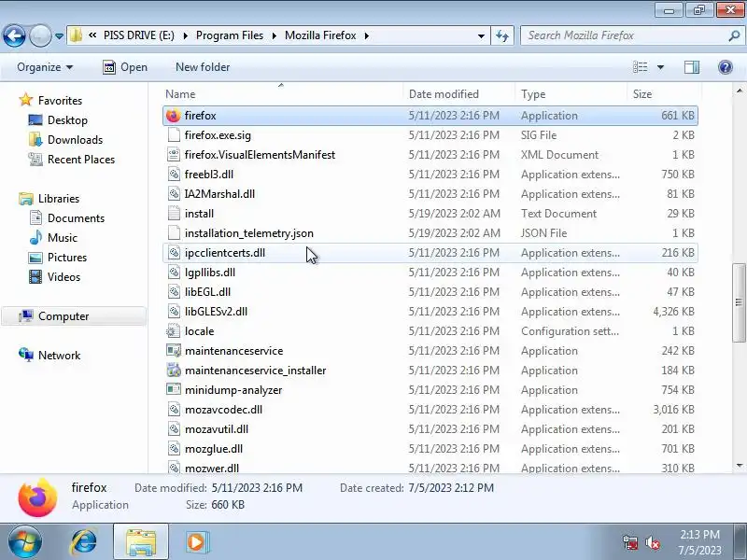The image size is (747, 560).
Task: Click mozglue.dll file name
Action: pyautogui.click(x=214, y=449)
